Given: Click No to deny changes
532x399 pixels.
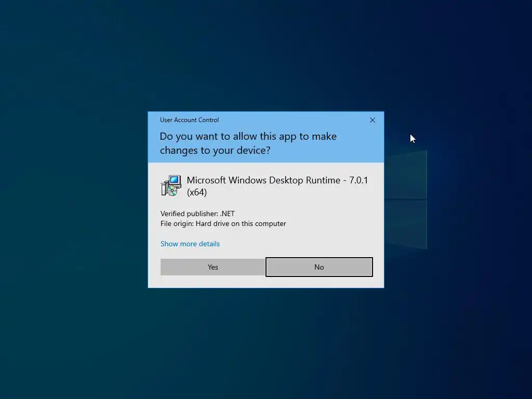Looking at the screenshot, I should pyautogui.click(x=319, y=267).
